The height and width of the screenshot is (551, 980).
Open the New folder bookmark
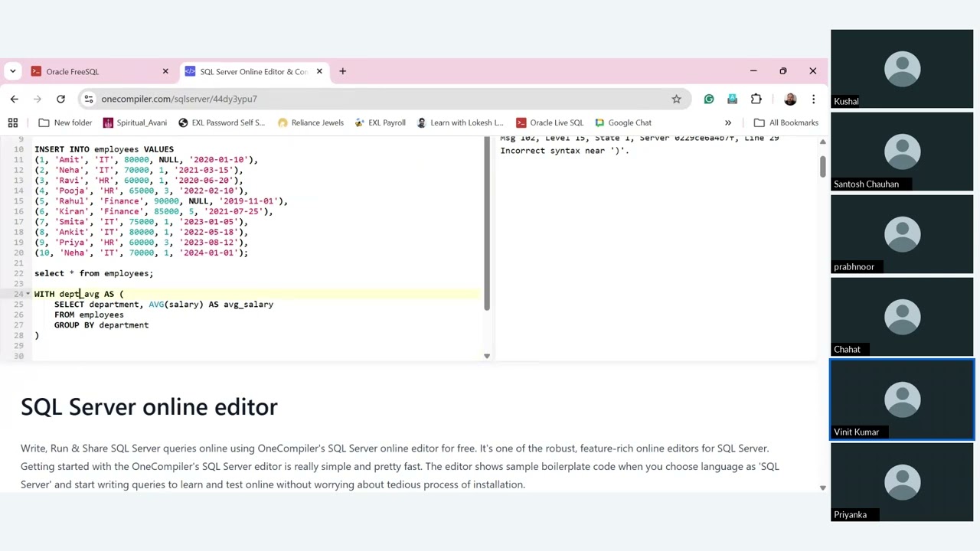tap(65, 122)
